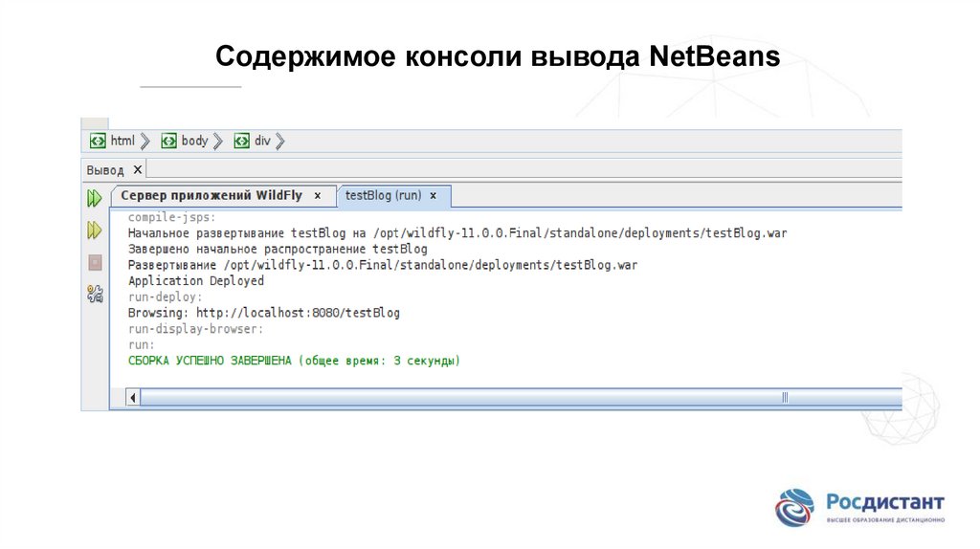The height and width of the screenshot is (549, 980).
Task: Click the html breadcrumb tag icon
Action: pos(98,142)
